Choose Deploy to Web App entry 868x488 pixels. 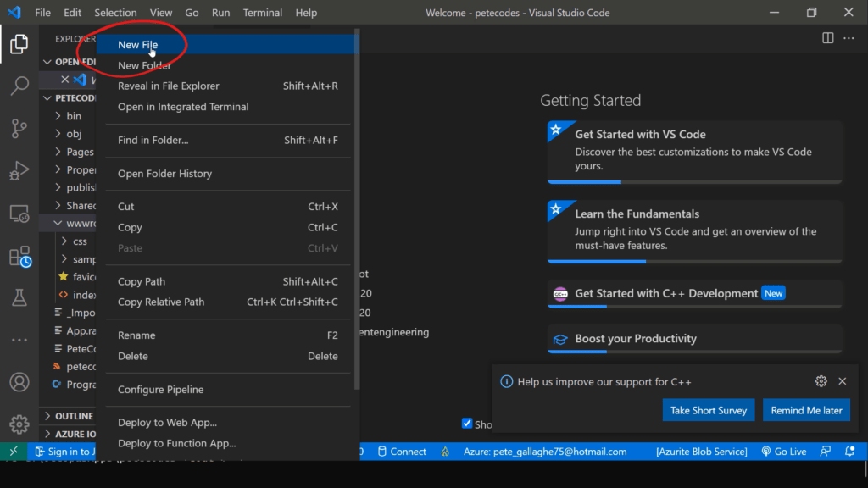(x=227, y=422)
